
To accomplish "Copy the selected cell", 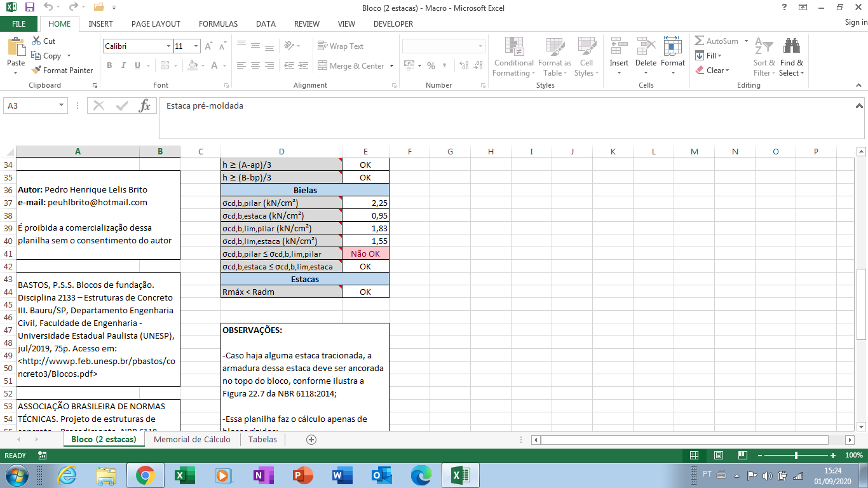I will tap(46, 55).
